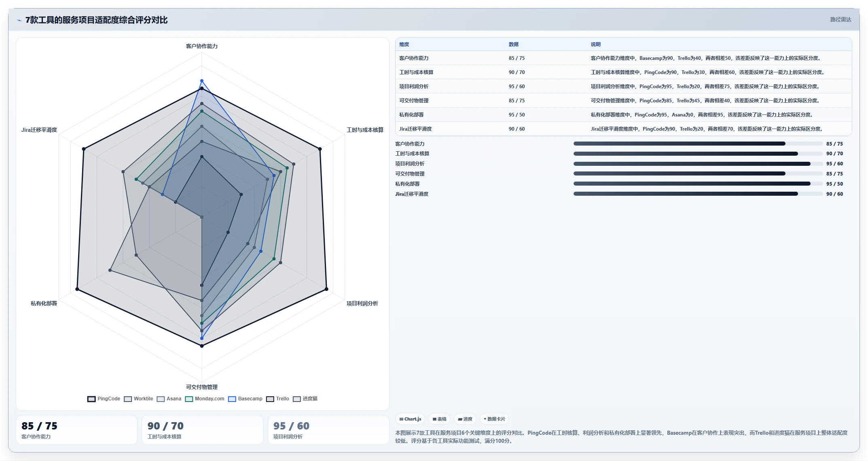The height and width of the screenshot is (461, 868).
Task: Click Basecamp's blue point on 客户协作能力 axis
Action: point(202,81)
